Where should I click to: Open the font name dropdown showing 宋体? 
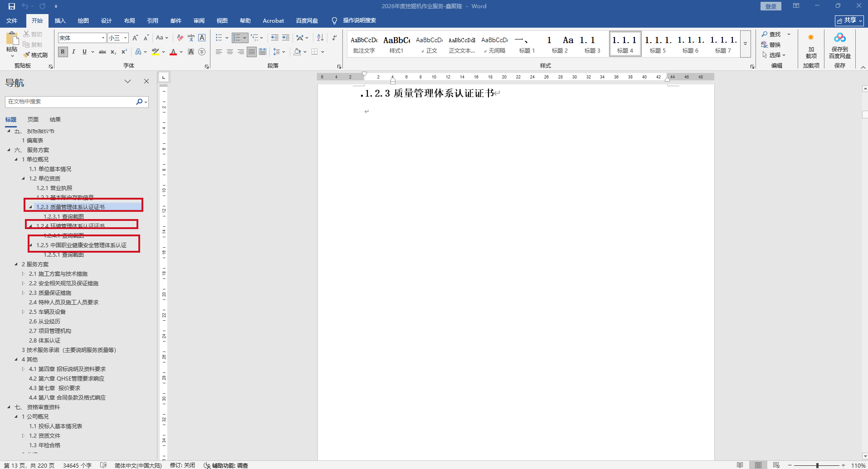tap(103, 38)
